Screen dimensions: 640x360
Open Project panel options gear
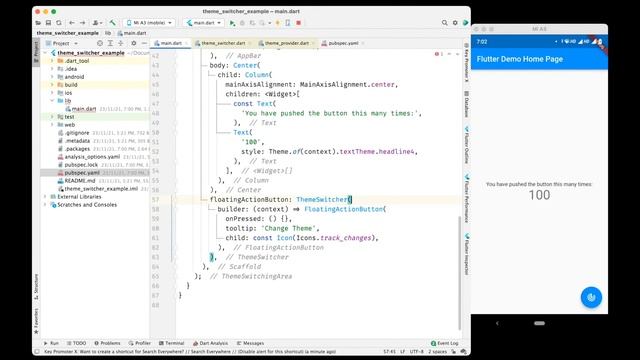click(133, 43)
